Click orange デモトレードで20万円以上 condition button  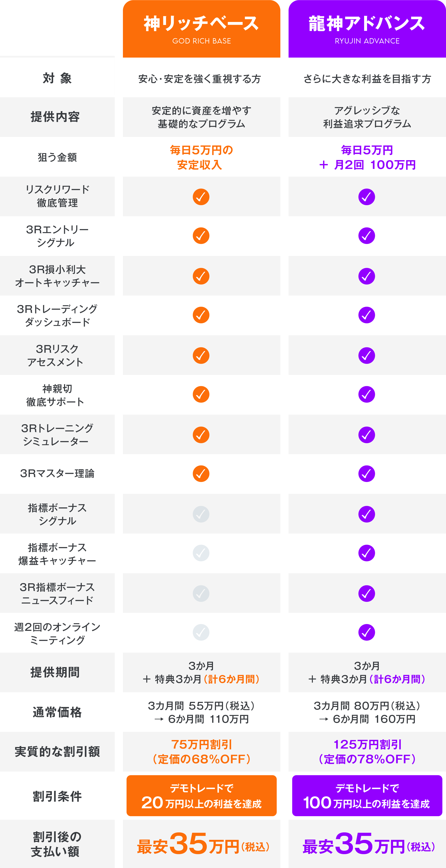tap(201, 795)
